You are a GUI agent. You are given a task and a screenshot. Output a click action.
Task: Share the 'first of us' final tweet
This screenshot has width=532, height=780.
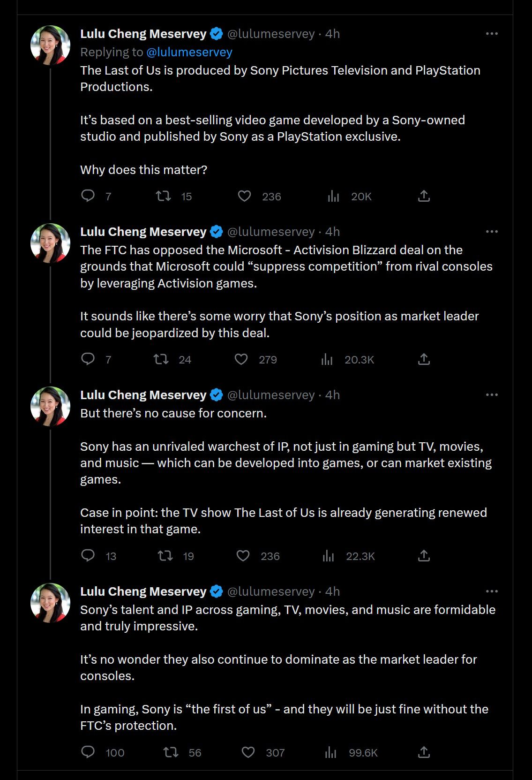[424, 752]
